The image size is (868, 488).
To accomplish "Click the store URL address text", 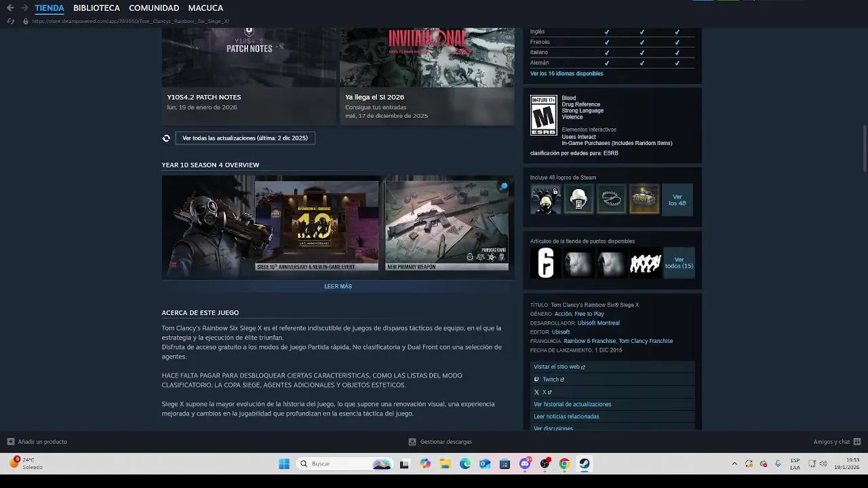I will point(130,21).
